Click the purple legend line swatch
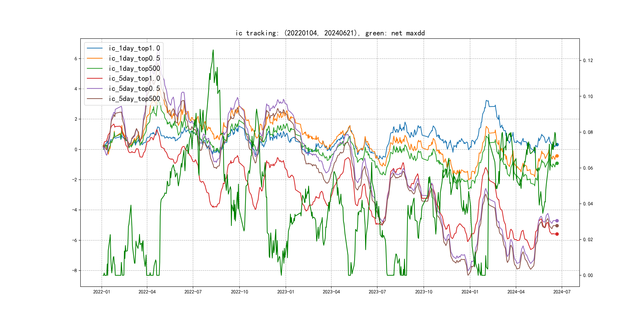The height and width of the screenshot is (322, 644). pyautogui.click(x=94, y=88)
